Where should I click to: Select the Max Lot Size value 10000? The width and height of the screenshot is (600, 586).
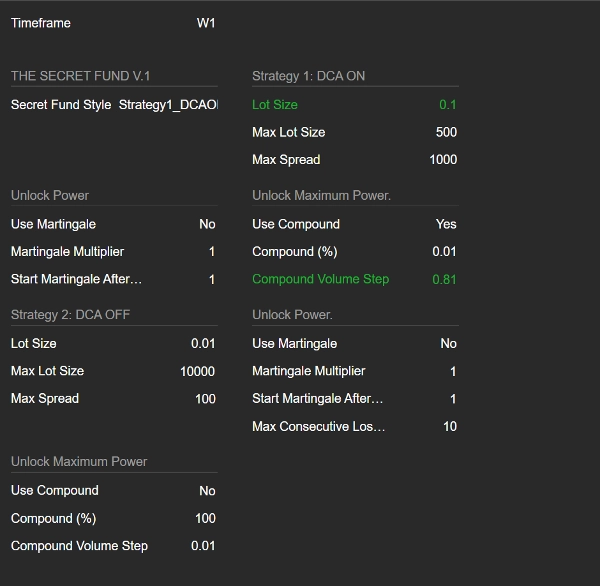[x=197, y=371]
